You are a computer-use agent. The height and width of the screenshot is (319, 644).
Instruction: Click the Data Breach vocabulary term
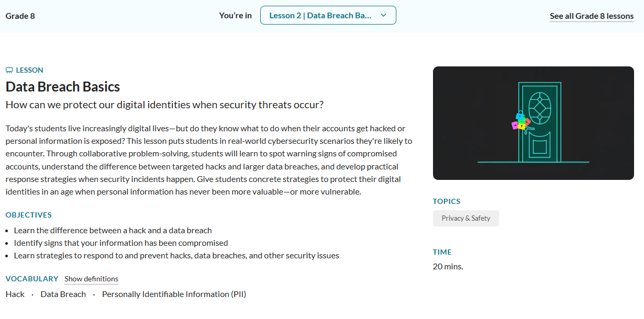[x=63, y=294]
